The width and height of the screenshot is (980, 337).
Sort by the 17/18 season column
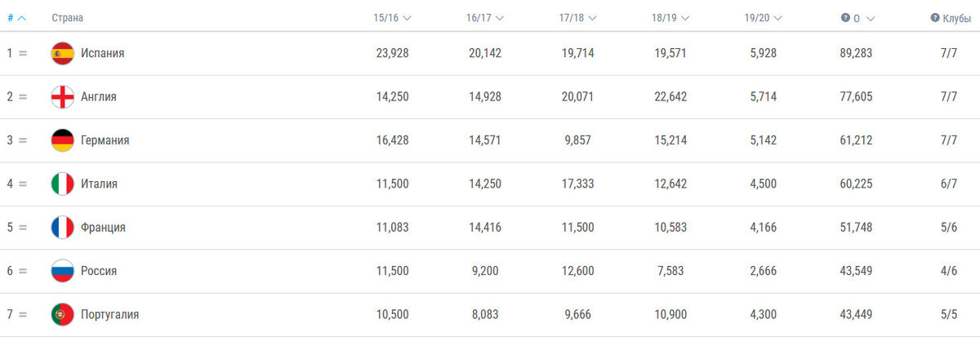click(x=578, y=18)
